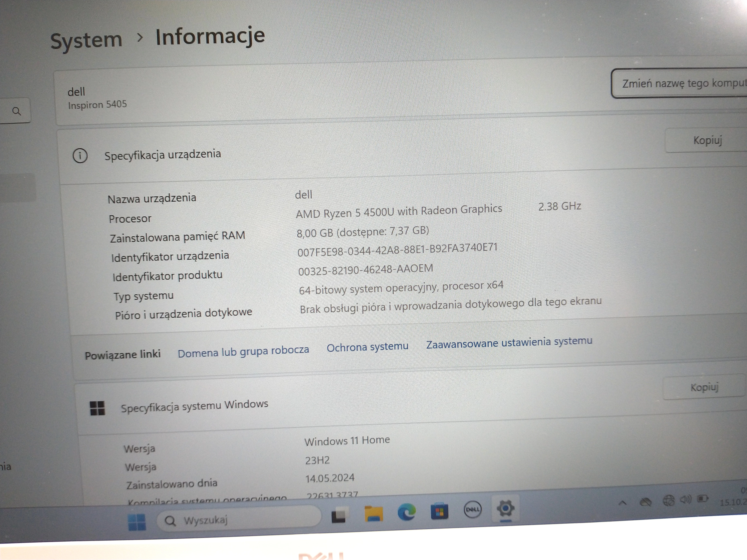Click the battery tray icon
747x560 pixels.
703,499
